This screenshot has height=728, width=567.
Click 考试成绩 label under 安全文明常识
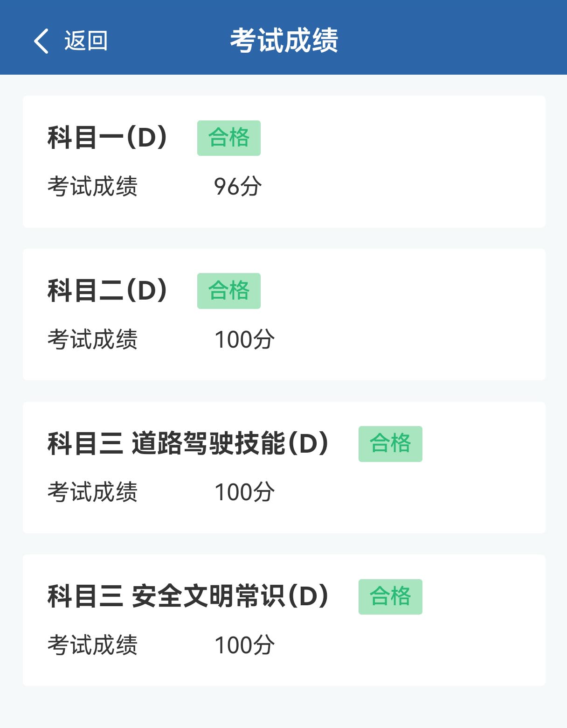92,645
